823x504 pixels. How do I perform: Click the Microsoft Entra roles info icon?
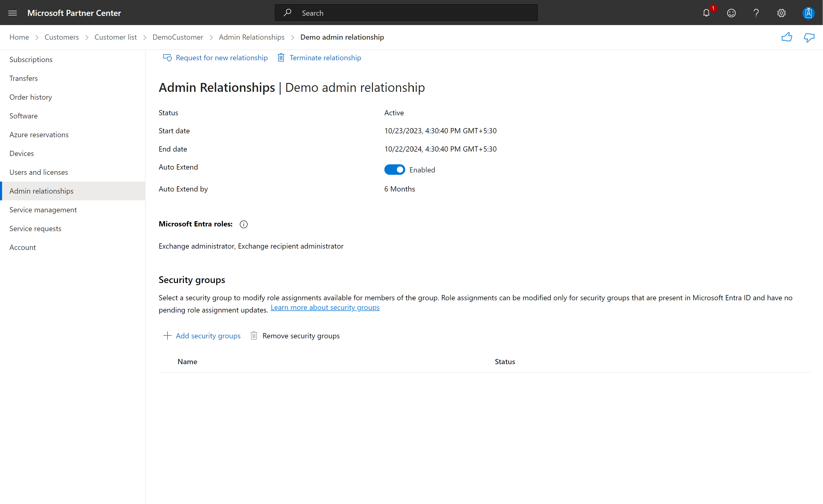pos(243,224)
